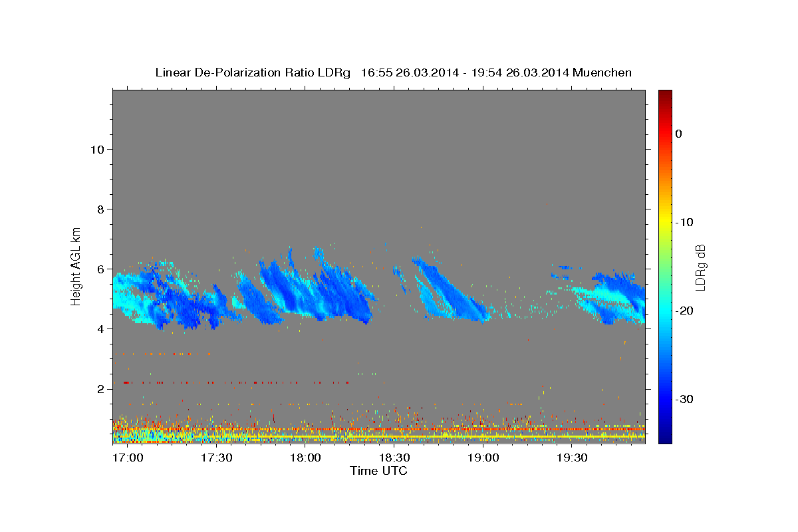Click the colorbar value label -30
The height and width of the screenshot is (532, 798).
[x=685, y=399]
